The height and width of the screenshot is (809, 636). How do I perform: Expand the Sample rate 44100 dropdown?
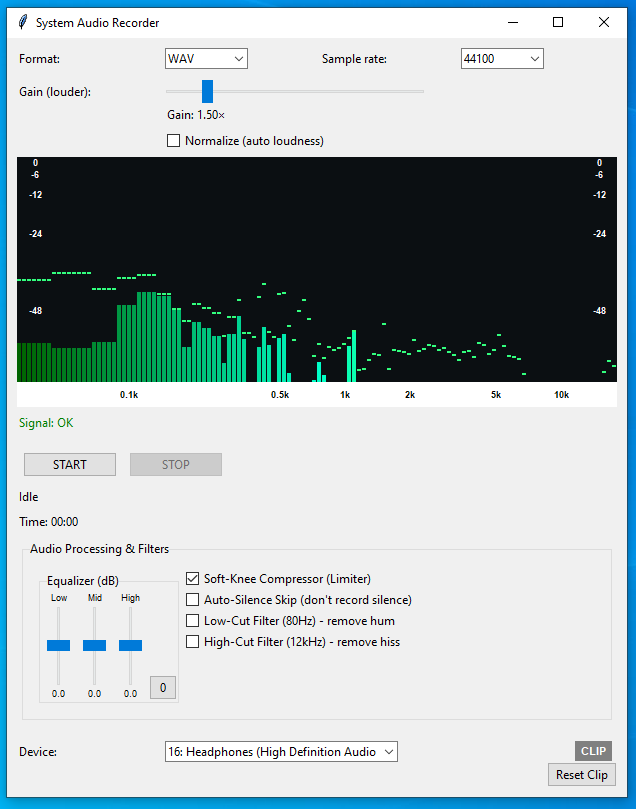click(502, 59)
